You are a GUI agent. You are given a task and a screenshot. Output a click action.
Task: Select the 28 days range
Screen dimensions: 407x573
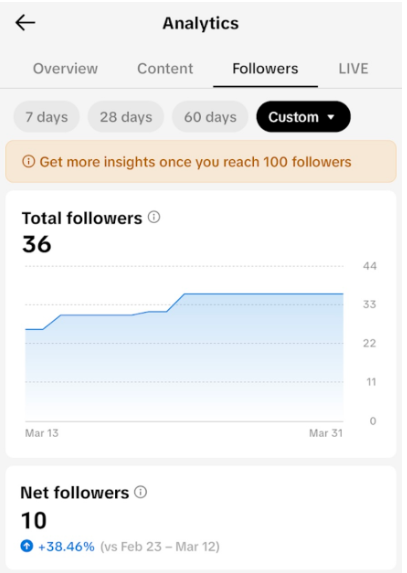(126, 117)
